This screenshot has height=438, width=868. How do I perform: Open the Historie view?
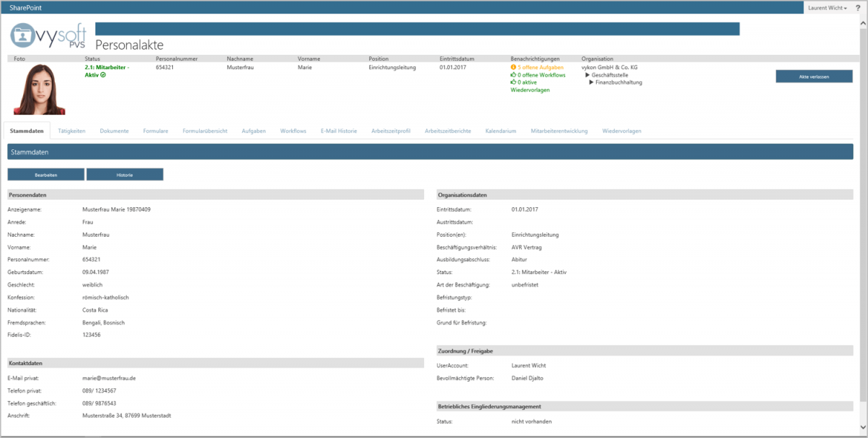125,174
